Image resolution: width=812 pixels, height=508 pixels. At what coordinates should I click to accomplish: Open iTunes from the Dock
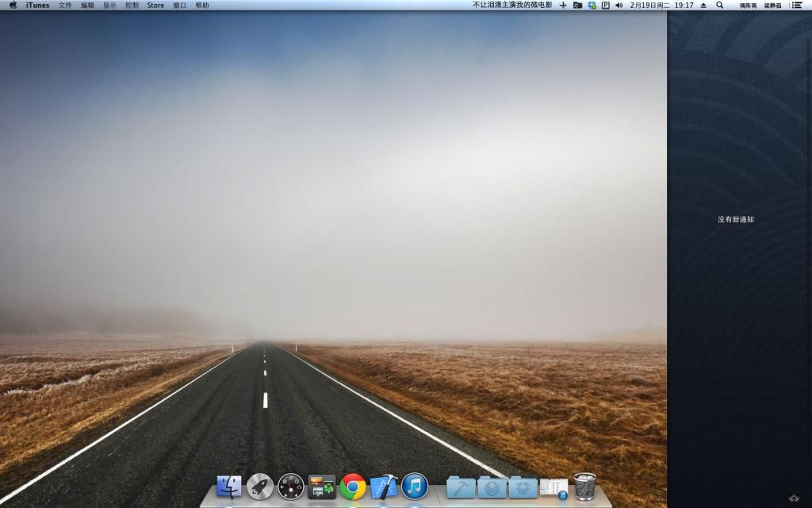click(x=415, y=486)
